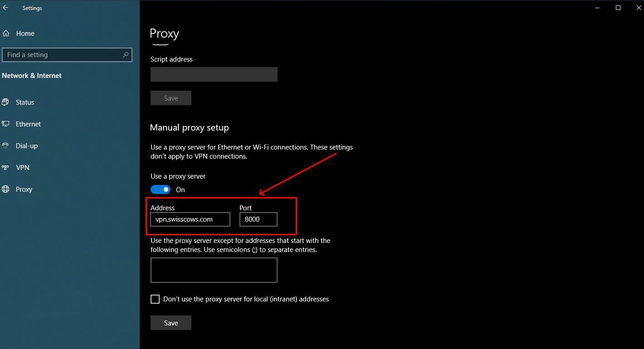The height and width of the screenshot is (349, 644).
Task: Click the Address field with vpn.swisscows.com
Action: [190, 219]
